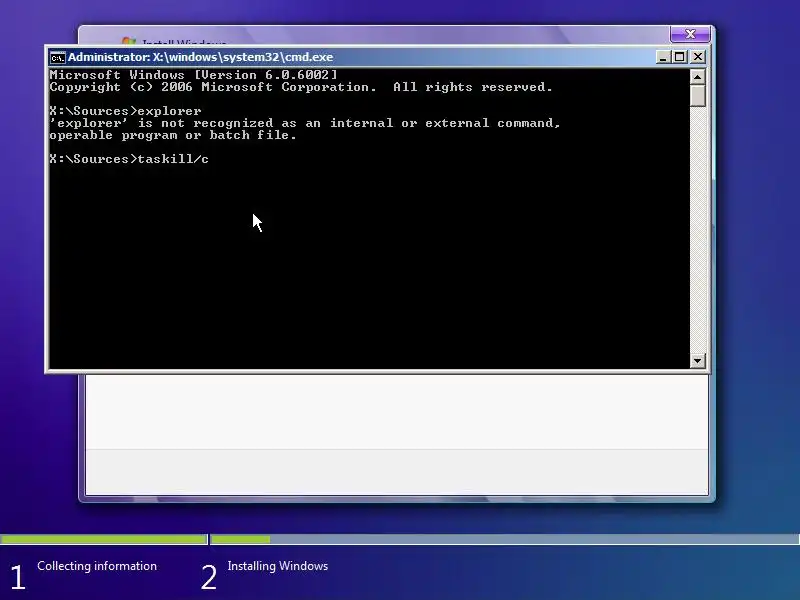Click the 'Microsoft Windows [Version 6.0.6002]' line

(x=193, y=75)
